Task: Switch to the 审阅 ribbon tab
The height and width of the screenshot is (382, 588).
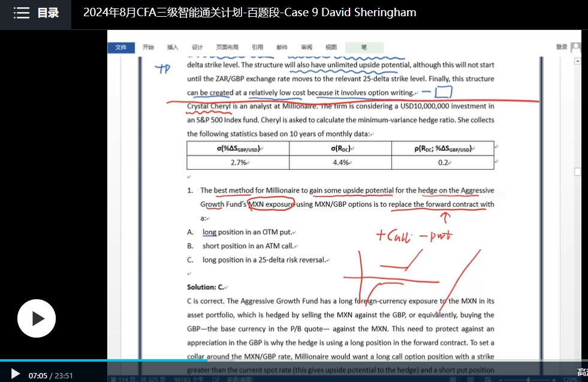Action: [306, 47]
